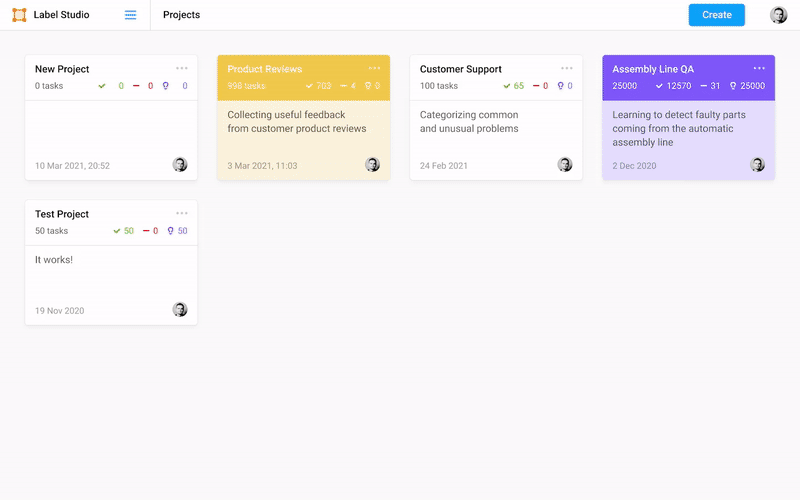Image resolution: width=800 pixels, height=500 pixels.
Task: Click the author avatar on New Project card
Action: pos(180,164)
